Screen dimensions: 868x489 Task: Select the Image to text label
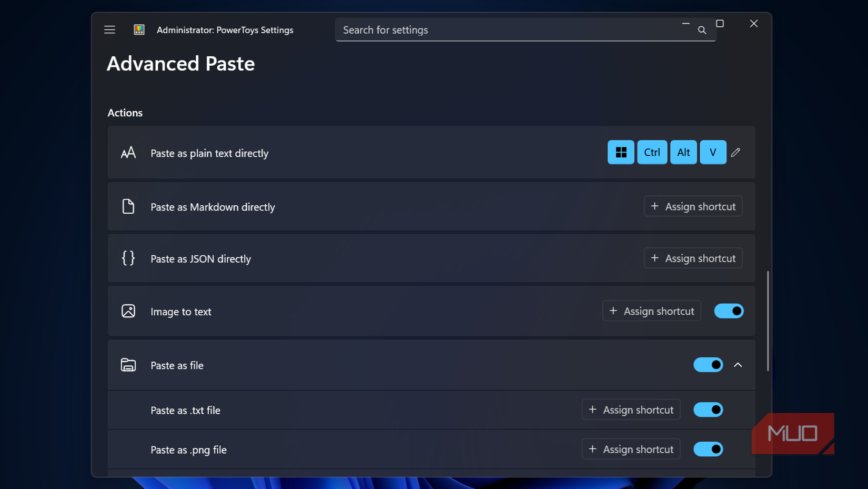point(181,312)
